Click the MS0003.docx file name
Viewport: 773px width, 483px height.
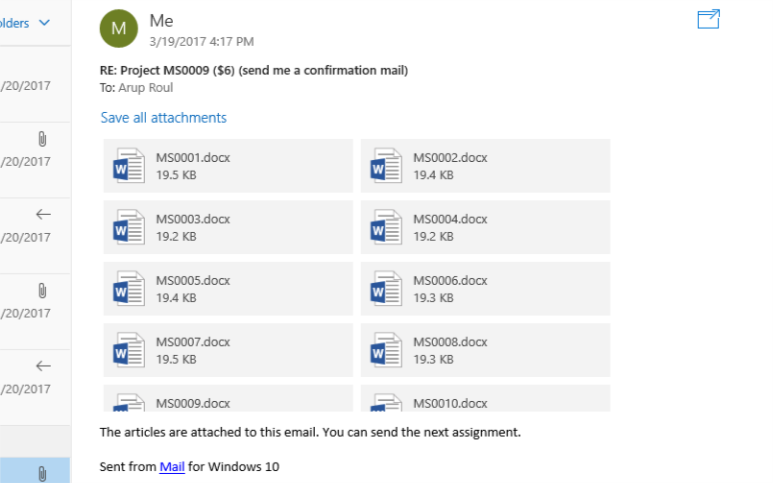[193, 219]
